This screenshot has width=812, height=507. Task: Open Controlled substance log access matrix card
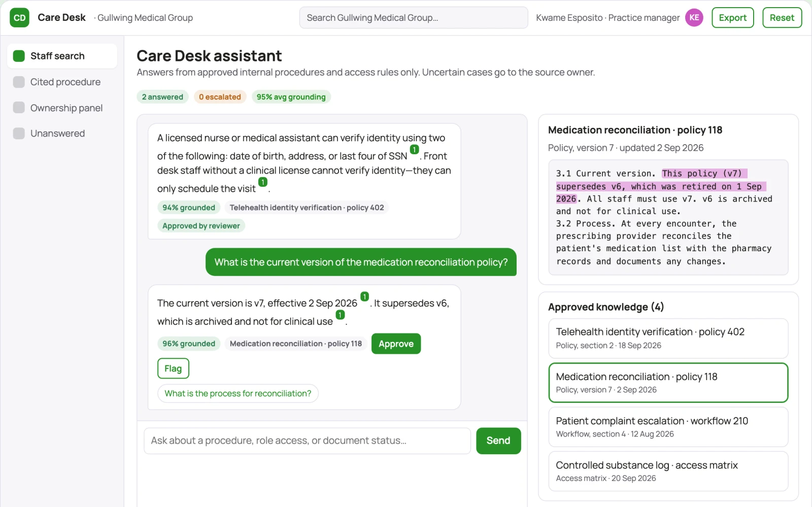coord(668,471)
